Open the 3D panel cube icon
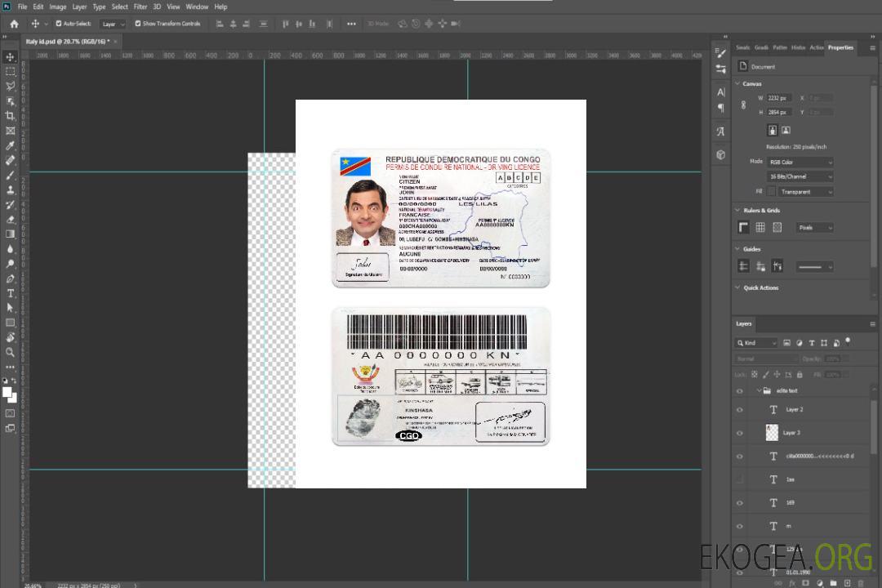The width and height of the screenshot is (882, 588). (x=720, y=154)
